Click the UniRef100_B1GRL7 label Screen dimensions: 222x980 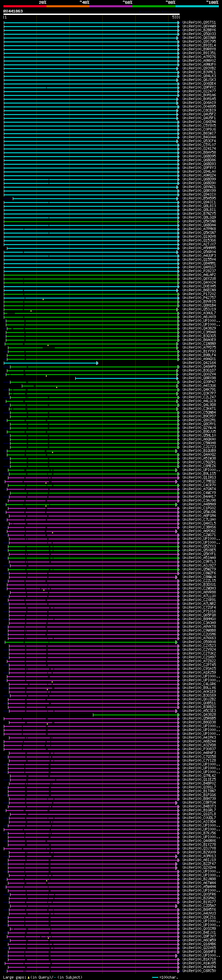click(199, 810)
